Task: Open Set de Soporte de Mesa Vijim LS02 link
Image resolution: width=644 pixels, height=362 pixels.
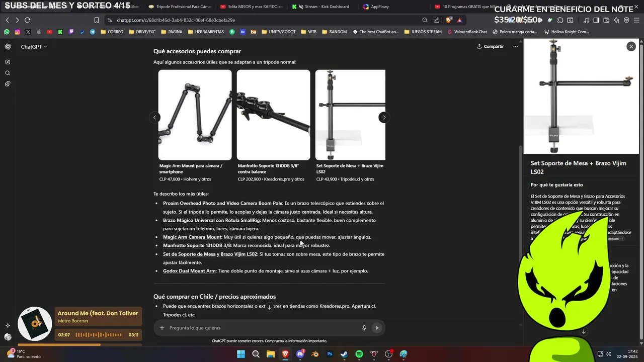Action: click(x=210, y=254)
